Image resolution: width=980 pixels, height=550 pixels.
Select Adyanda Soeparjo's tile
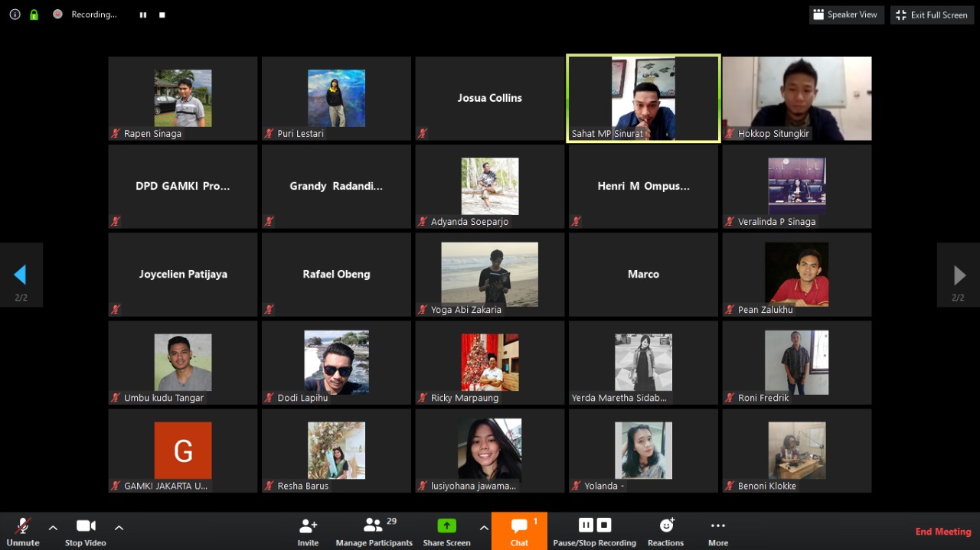point(490,186)
